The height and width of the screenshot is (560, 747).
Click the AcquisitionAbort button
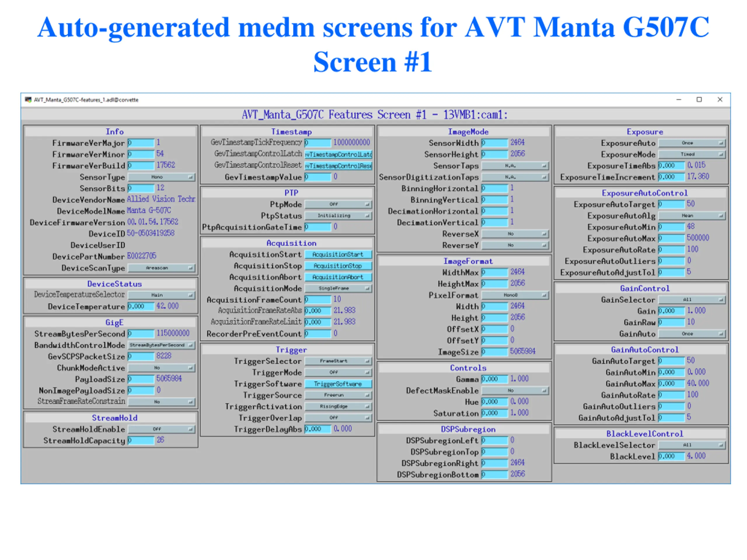[x=338, y=277]
